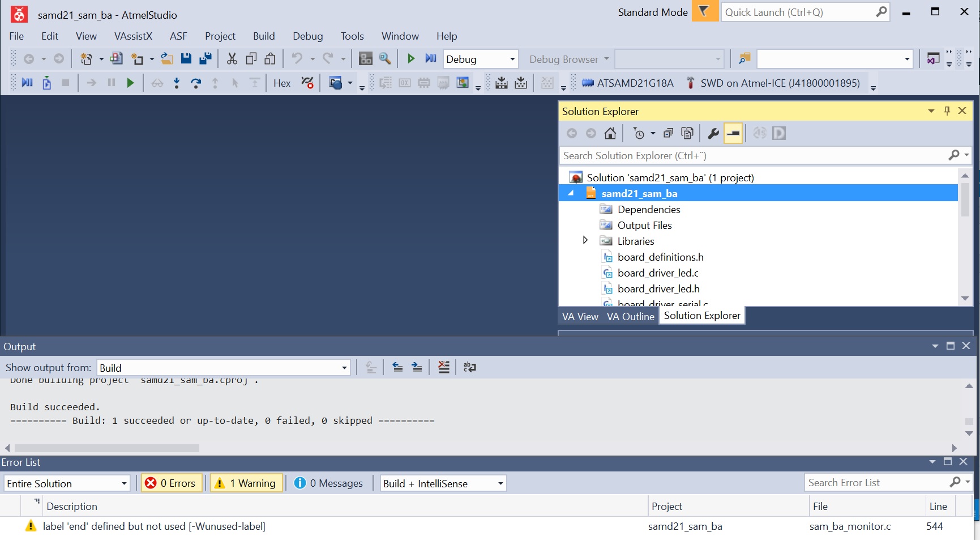The width and height of the screenshot is (980, 540).
Task: Click the Attach to Target icon
Action: click(x=47, y=83)
